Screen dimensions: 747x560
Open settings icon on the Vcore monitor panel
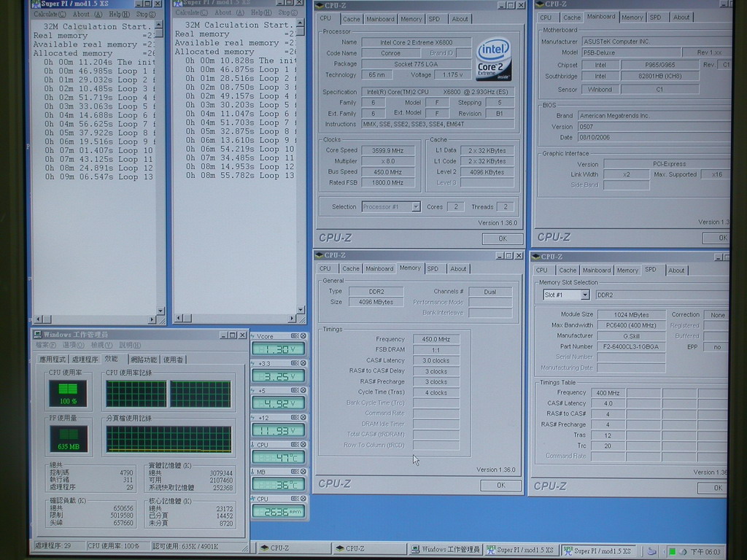[x=295, y=336]
